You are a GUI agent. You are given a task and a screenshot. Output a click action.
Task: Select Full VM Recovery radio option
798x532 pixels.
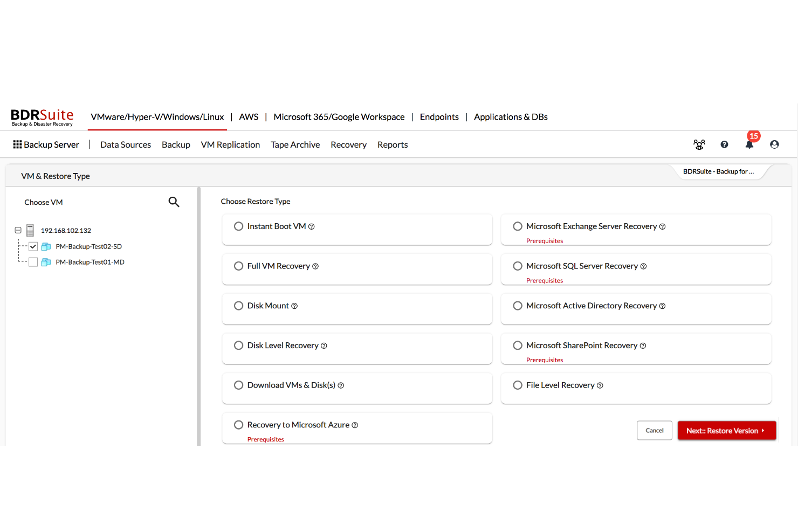tap(238, 266)
